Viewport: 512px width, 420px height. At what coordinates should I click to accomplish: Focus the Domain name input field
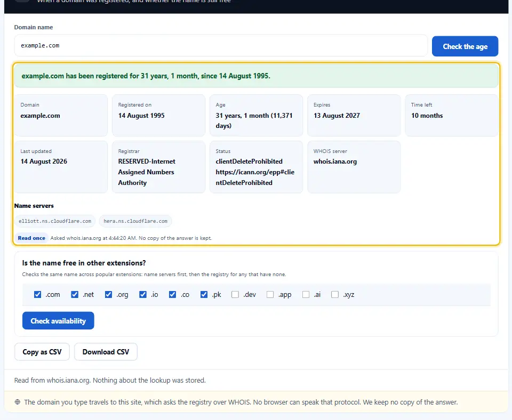click(221, 45)
